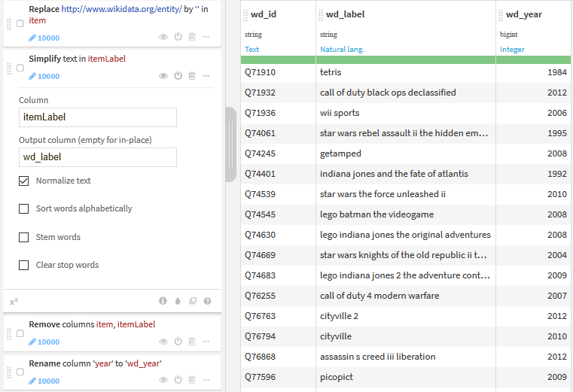Expand the Remove columns item, itemLabel step

92,324
